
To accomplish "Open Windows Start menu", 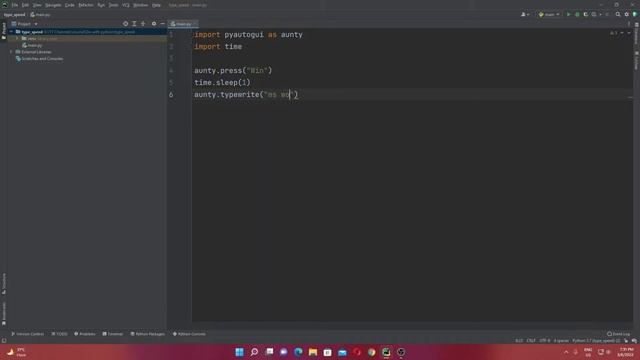I will (x=240, y=352).
